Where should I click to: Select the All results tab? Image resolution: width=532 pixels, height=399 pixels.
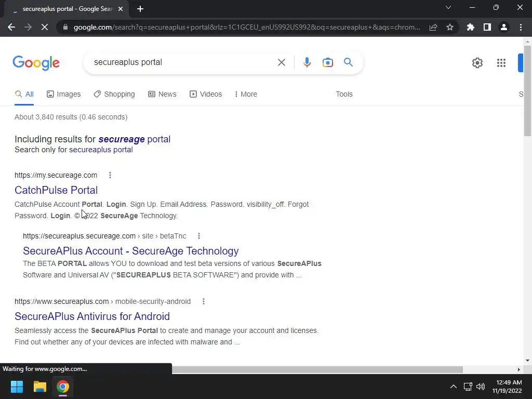coord(24,95)
